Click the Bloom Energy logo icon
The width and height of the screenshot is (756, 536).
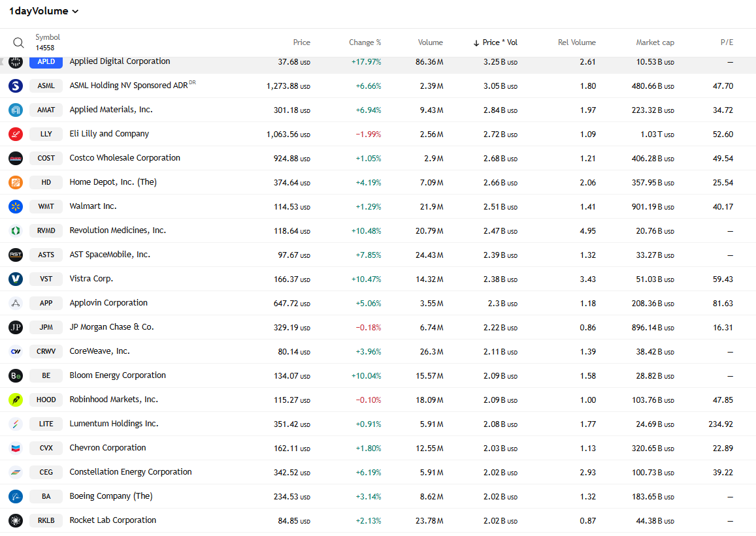point(16,375)
